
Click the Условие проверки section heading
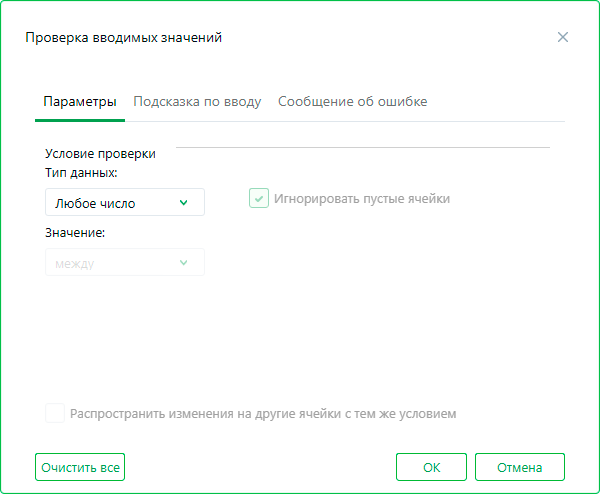click(x=100, y=154)
